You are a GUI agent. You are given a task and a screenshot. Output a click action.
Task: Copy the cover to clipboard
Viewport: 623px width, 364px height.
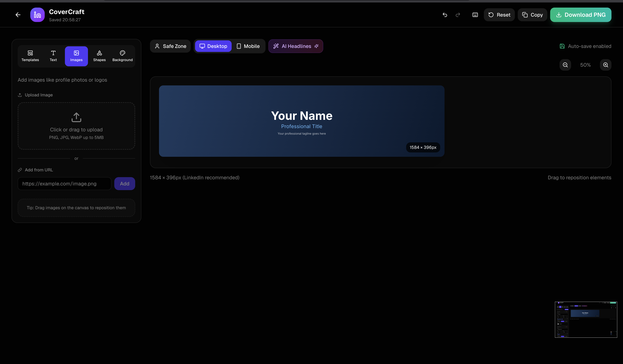click(x=532, y=15)
